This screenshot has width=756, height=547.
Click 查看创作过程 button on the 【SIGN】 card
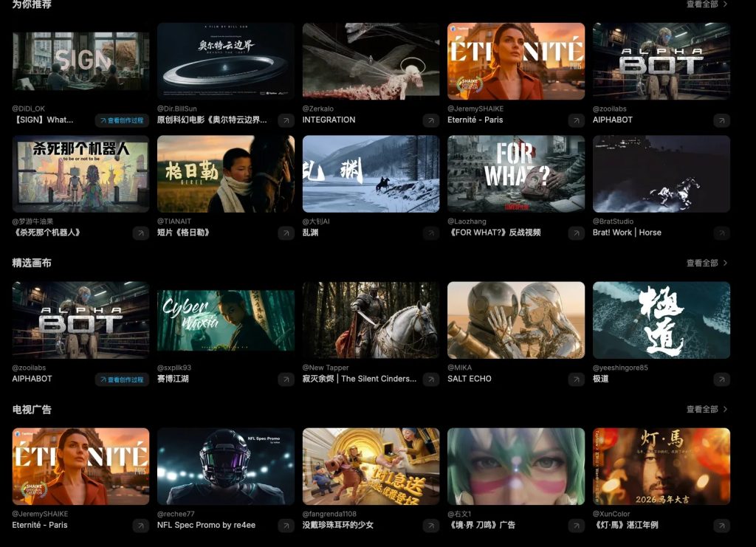pos(122,120)
